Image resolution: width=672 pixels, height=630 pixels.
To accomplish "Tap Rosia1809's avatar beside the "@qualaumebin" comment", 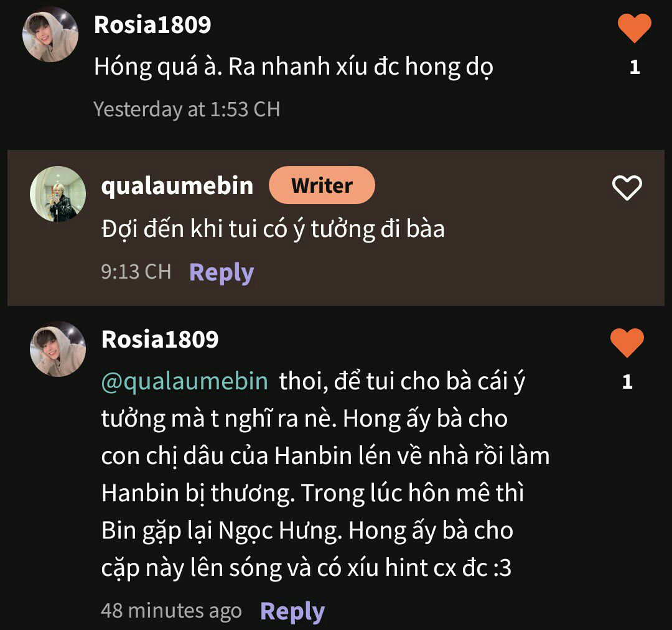I will (x=58, y=349).
